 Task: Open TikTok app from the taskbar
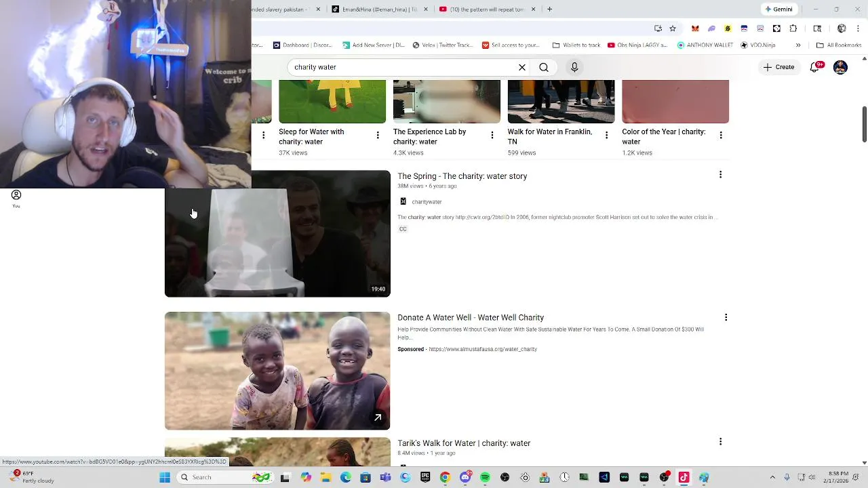pos(684,477)
